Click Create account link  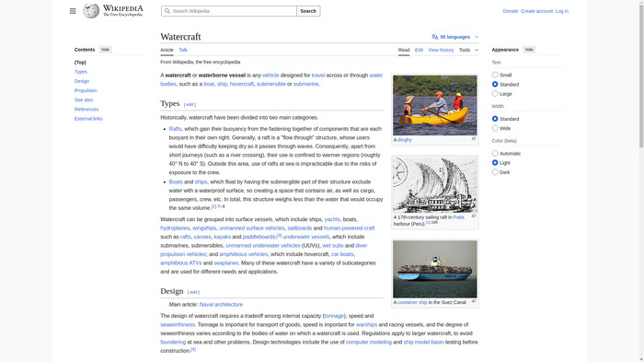[536, 11]
